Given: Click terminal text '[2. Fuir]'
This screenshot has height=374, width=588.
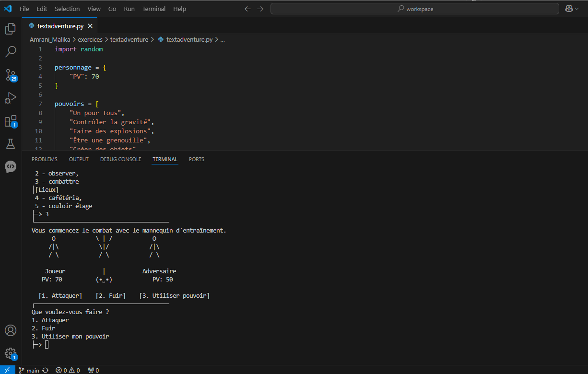Looking at the screenshot, I should click(x=111, y=296).
